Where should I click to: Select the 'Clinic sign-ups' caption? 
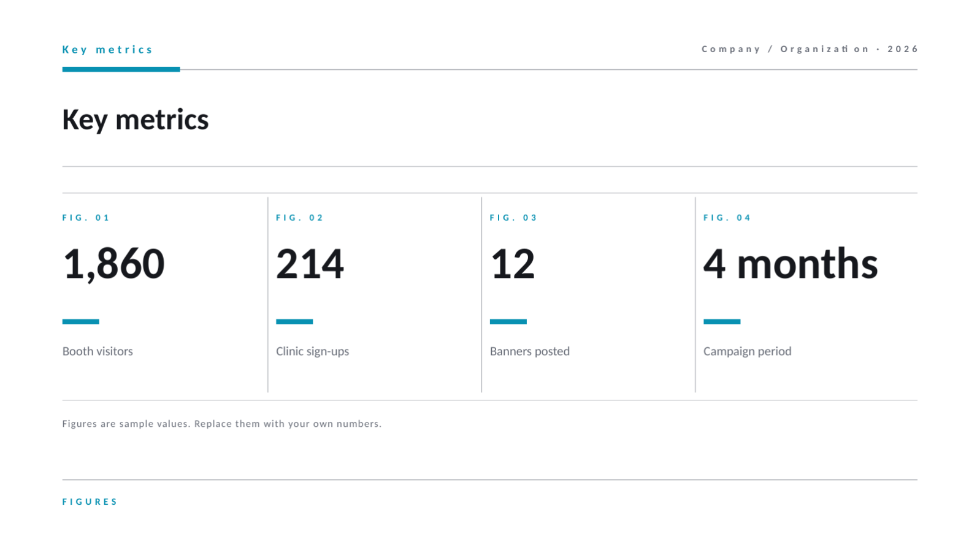pyautogui.click(x=312, y=351)
